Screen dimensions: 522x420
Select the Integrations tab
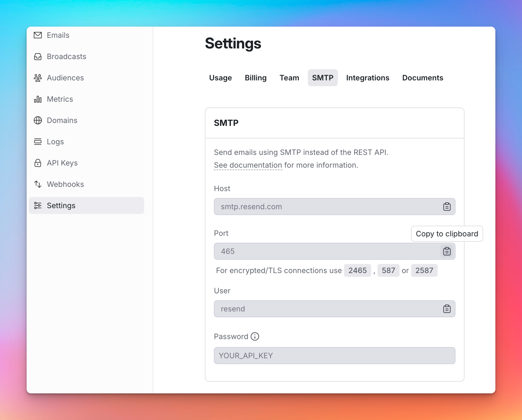368,78
